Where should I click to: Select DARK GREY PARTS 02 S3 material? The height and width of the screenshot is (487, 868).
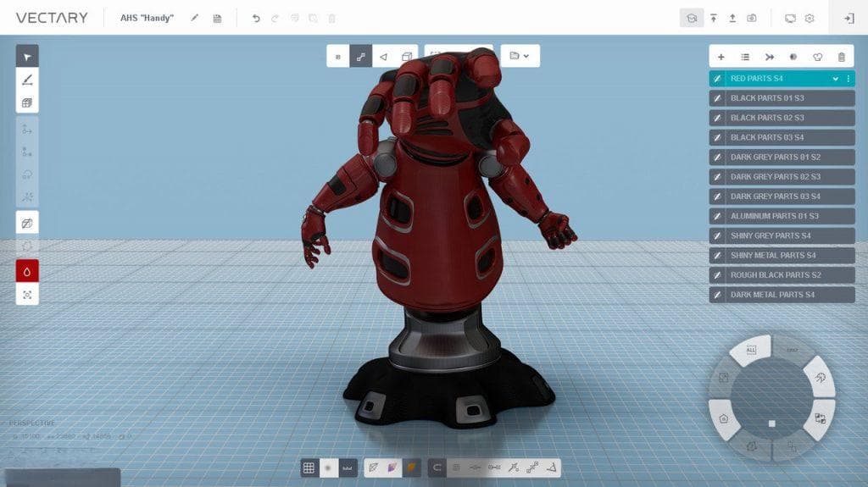coord(782,176)
